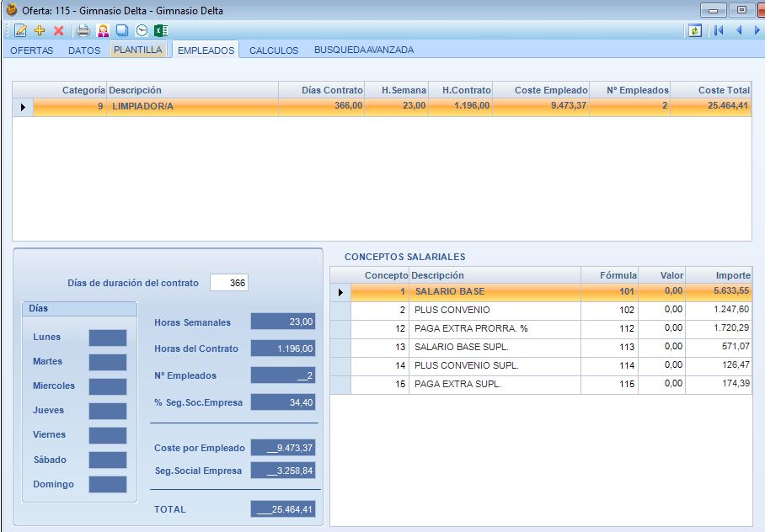Select the LIMPIADOR/A row indicator arrow
Viewport: 765px width, 532px height.
(23, 107)
